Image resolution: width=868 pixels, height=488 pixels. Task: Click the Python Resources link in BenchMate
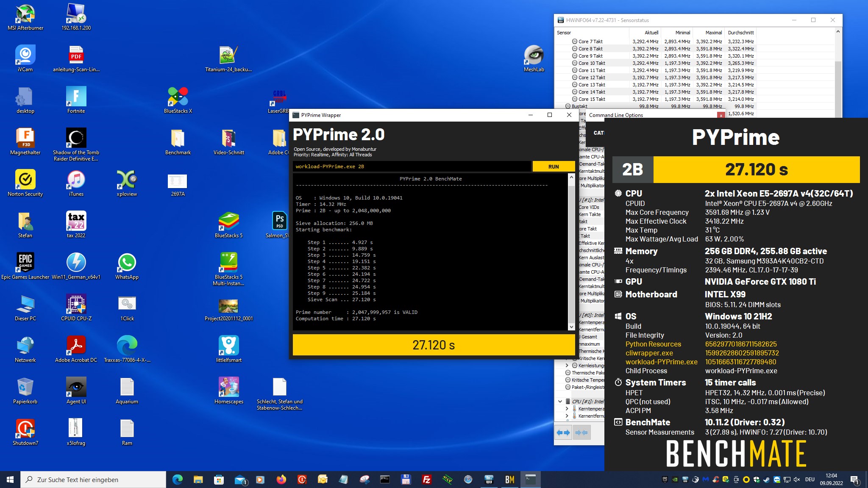[653, 344]
